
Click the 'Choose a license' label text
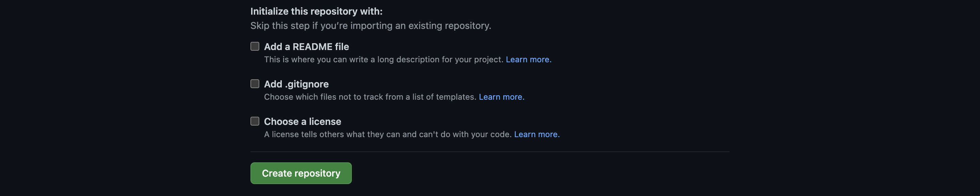(x=303, y=122)
